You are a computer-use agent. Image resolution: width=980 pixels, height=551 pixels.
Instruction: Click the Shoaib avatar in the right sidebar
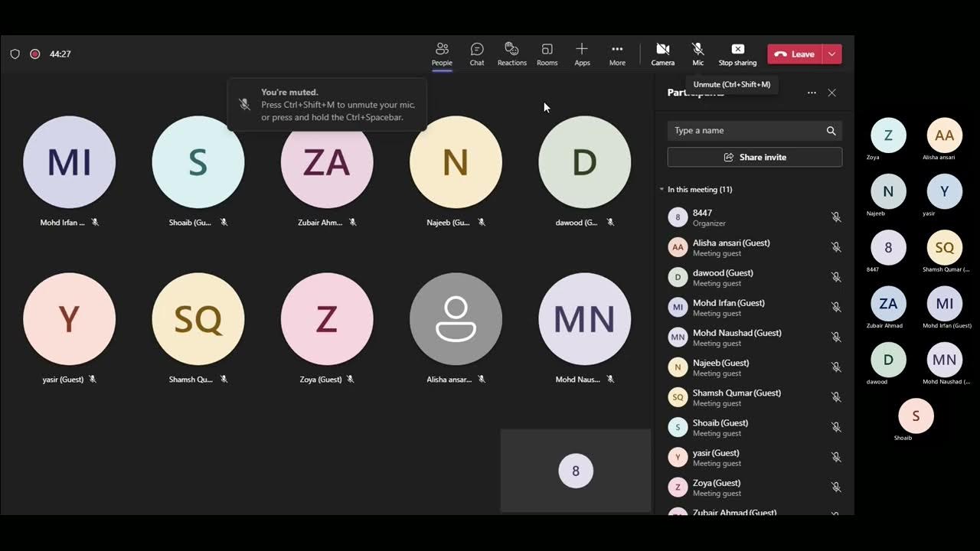click(x=916, y=416)
